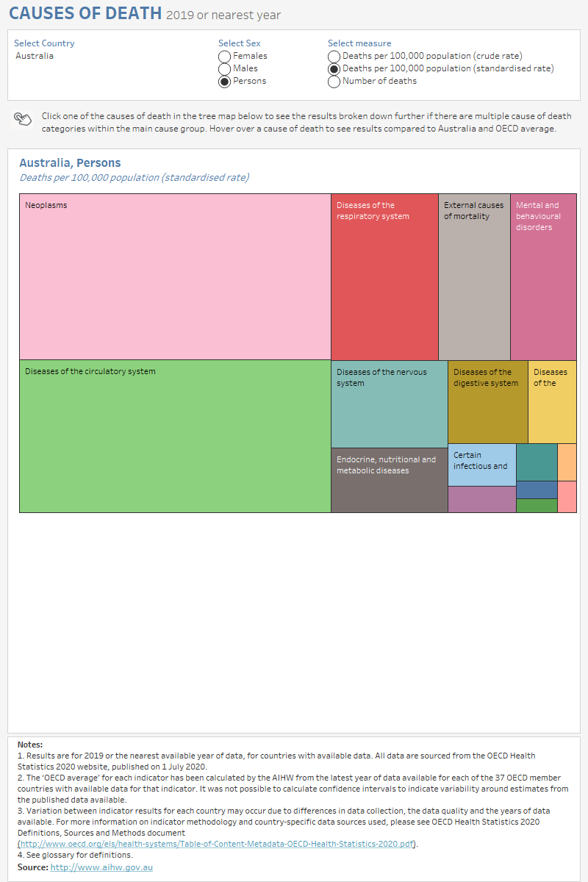This screenshot has width=588, height=882.
Task: Choose the Persons radio button
Action: [x=225, y=82]
